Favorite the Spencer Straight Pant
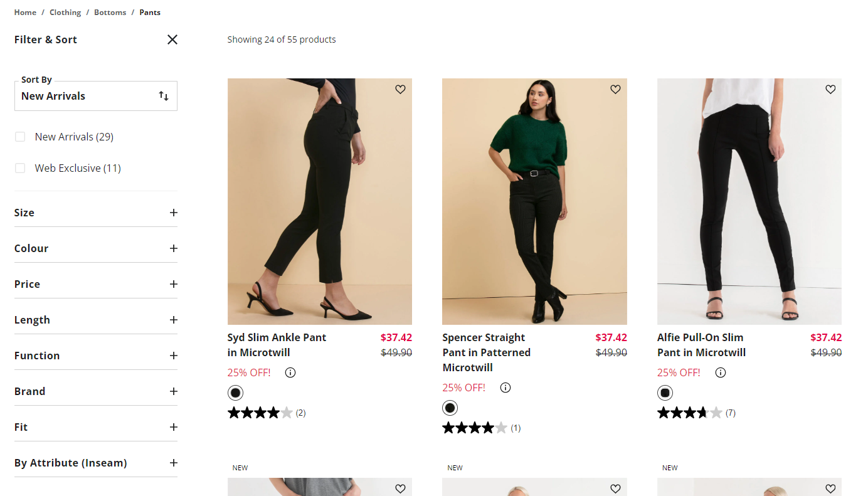This screenshot has height=496, width=868. tap(615, 89)
